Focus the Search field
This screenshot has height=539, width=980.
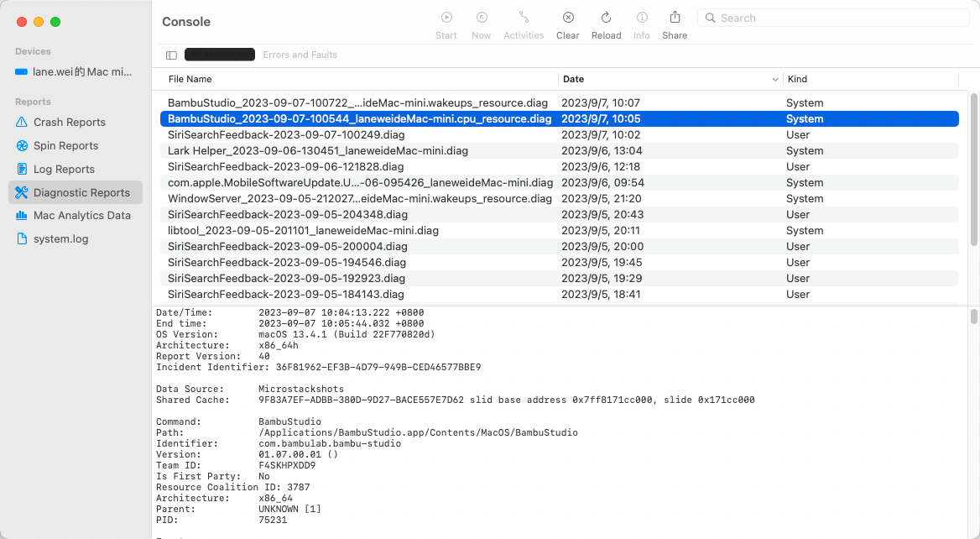(x=833, y=18)
